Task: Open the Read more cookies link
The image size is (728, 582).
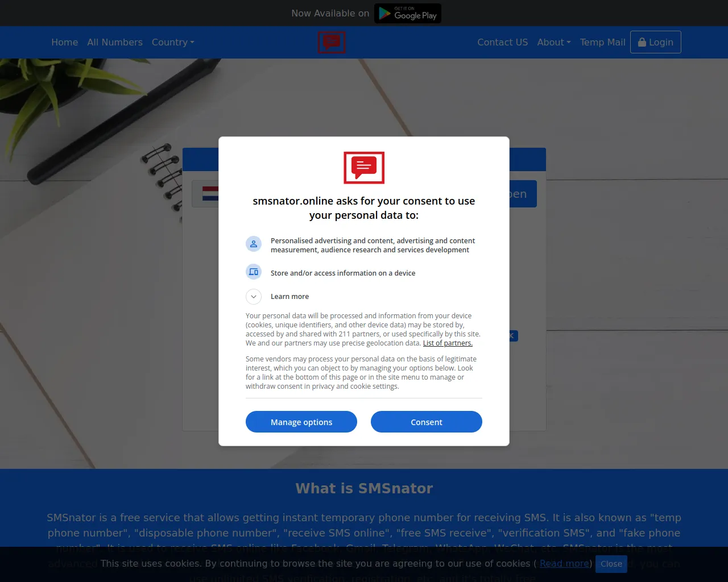Action: click(564, 563)
